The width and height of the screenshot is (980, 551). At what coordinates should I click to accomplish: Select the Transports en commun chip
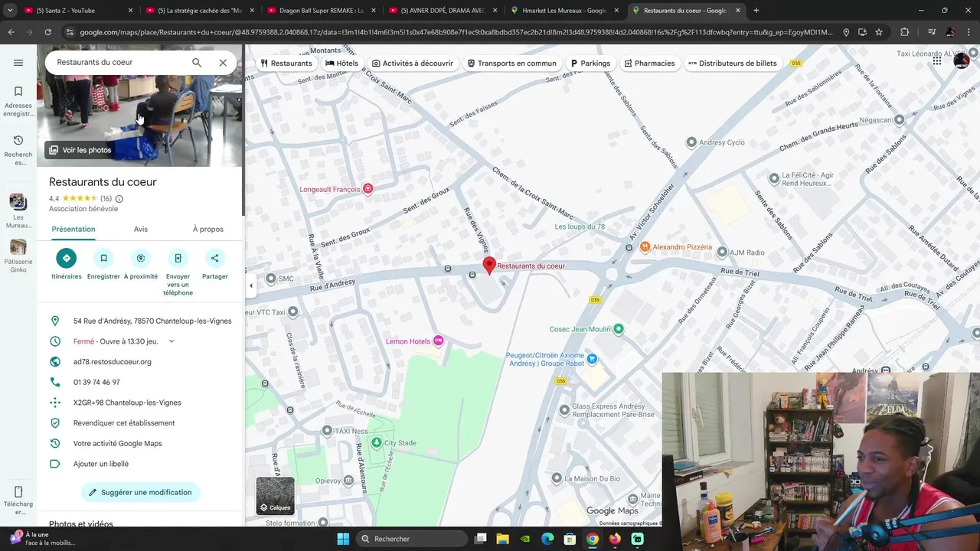tap(512, 64)
